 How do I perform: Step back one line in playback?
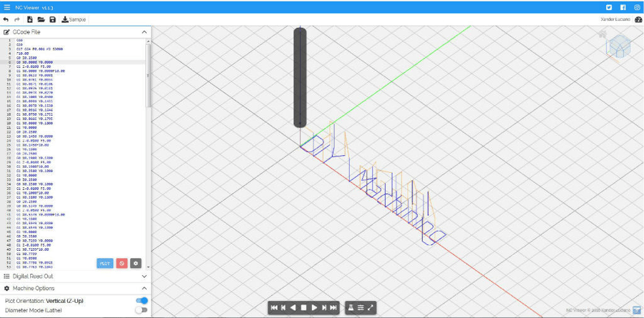click(x=283, y=308)
